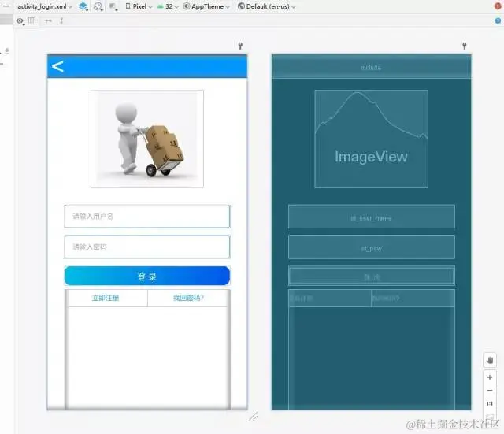Open the design surface layers selector
This screenshot has width=504, height=434.
click(x=83, y=6)
